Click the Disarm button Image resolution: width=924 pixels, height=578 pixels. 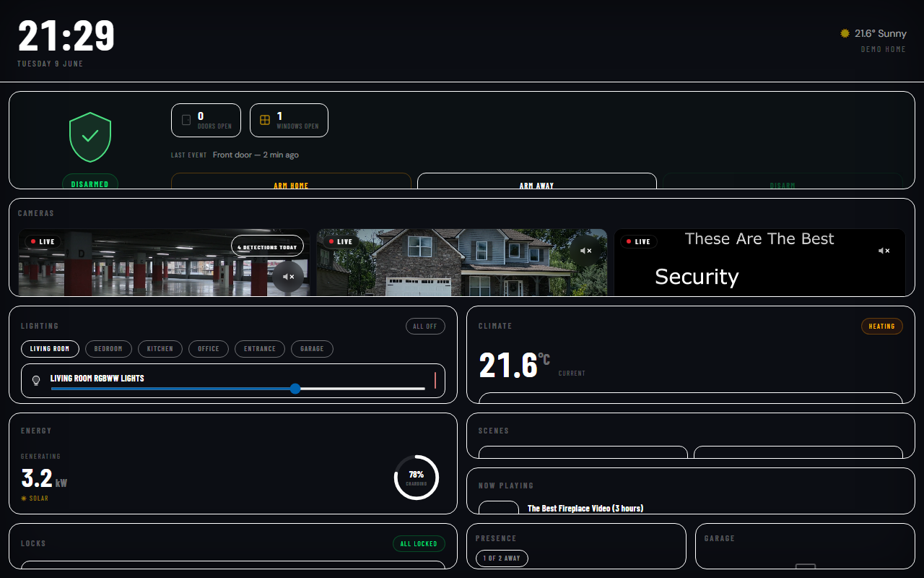pos(783,181)
